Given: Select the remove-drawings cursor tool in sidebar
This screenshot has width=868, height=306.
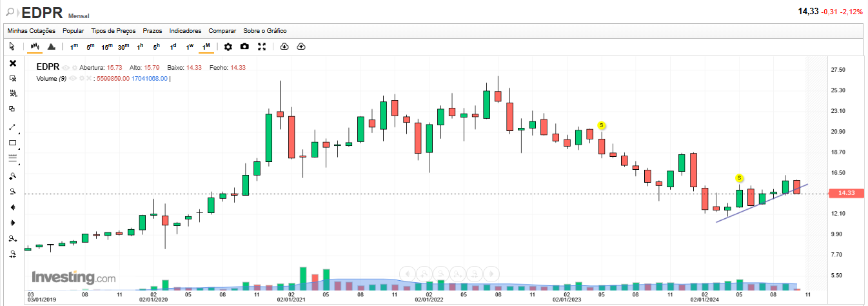Looking at the screenshot, I should point(12,78).
